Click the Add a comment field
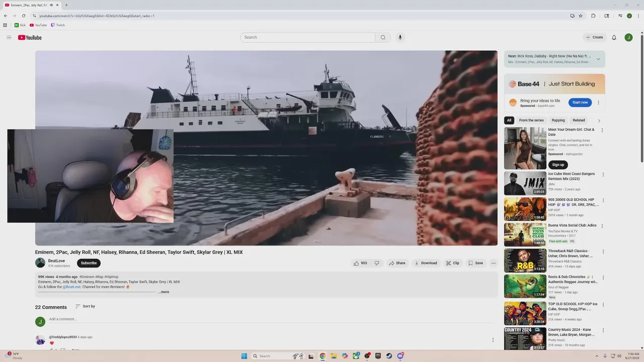Viewport: 644px width, 362px height. pyautogui.click(x=272, y=319)
